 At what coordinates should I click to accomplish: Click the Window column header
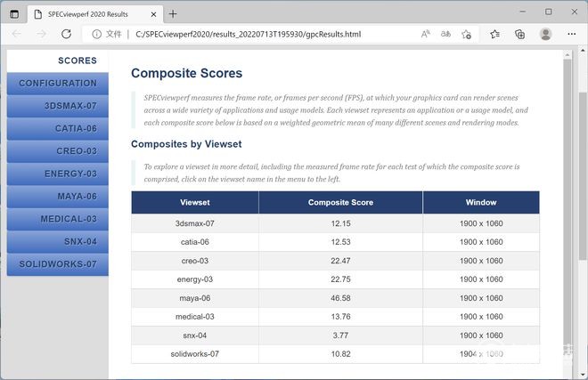tap(481, 202)
